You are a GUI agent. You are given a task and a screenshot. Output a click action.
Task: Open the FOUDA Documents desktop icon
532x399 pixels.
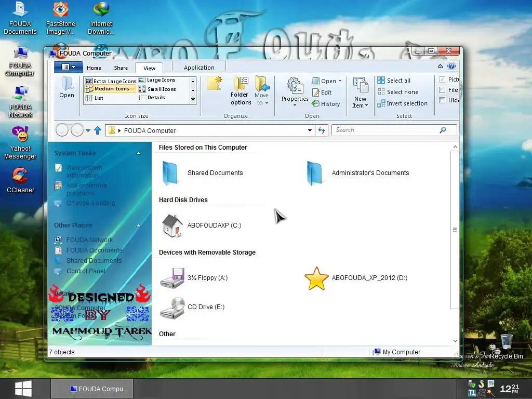point(20,19)
